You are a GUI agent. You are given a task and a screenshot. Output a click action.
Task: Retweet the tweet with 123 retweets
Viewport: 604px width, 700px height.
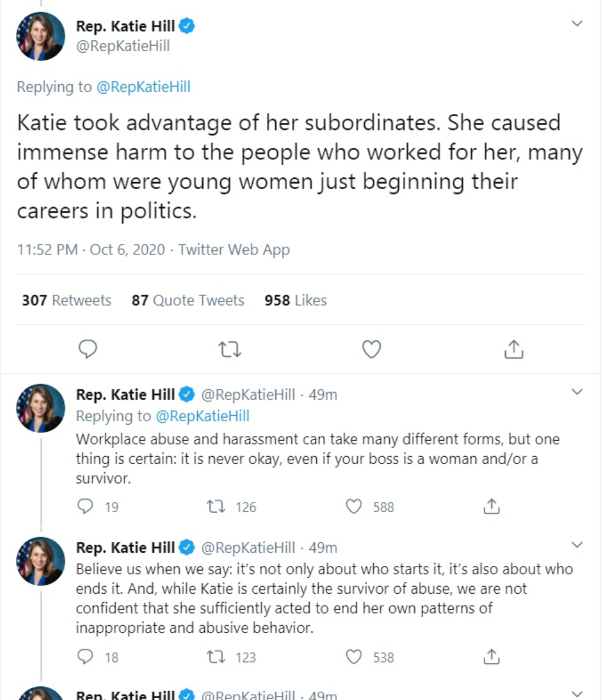pyautogui.click(x=214, y=657)
